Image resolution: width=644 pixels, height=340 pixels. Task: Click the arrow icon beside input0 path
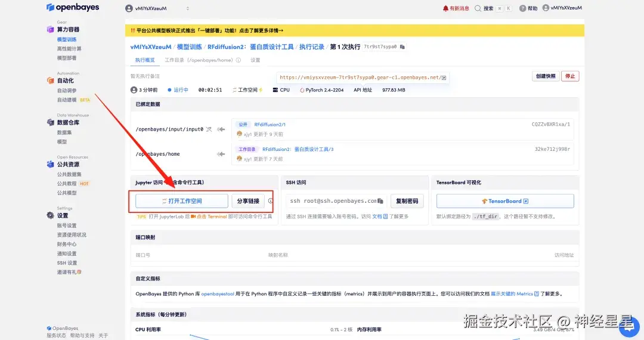pyautogui.click(x=221, y=129)
